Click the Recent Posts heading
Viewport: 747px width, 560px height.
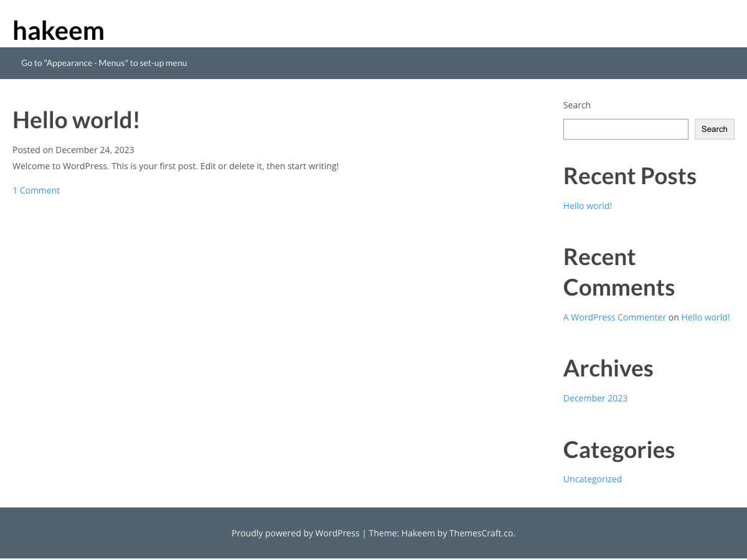(629, 176)
